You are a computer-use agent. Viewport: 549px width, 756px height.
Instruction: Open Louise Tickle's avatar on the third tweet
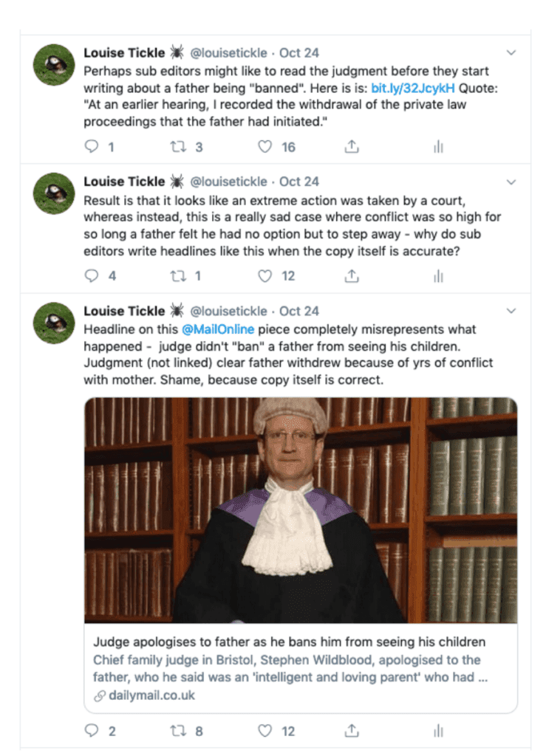[54, 323]
